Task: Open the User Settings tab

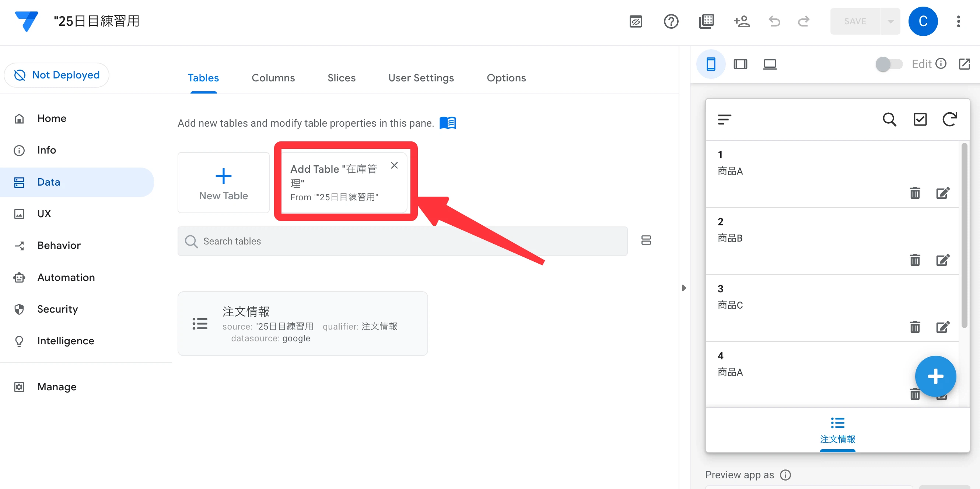Action: pyautogui.click(x=421, y=78)
